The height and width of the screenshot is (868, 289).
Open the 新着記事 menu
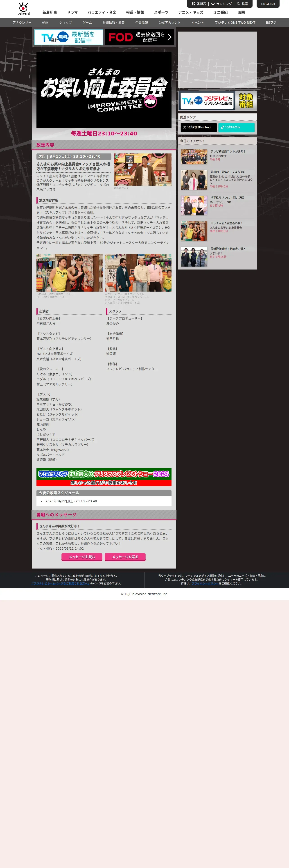coord(50,12)
